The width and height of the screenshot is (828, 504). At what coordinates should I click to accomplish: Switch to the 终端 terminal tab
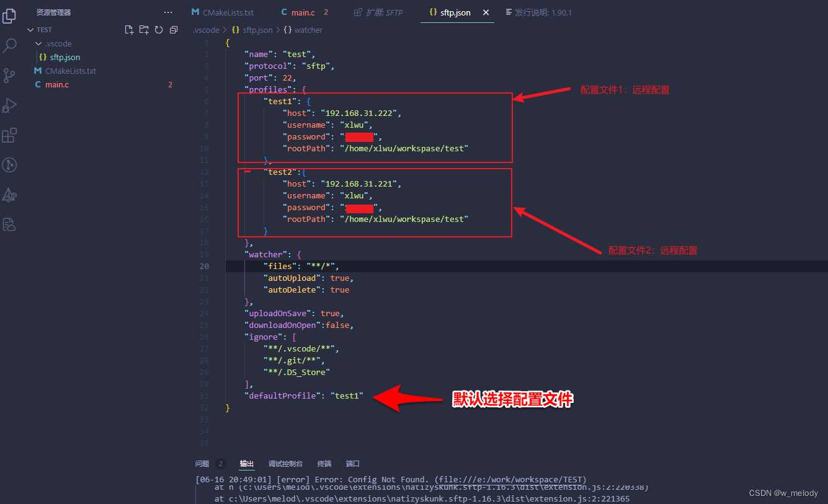pyautogui.click(x=324, y=463)
